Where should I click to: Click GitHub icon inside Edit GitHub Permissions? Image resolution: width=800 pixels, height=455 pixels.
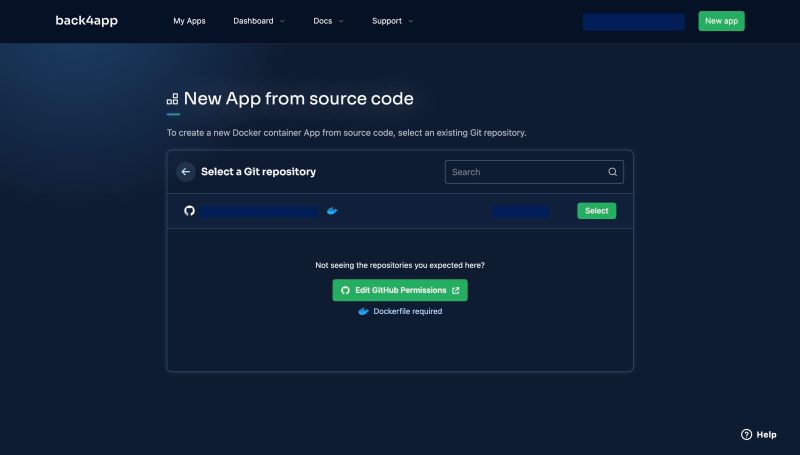[345, 290]
